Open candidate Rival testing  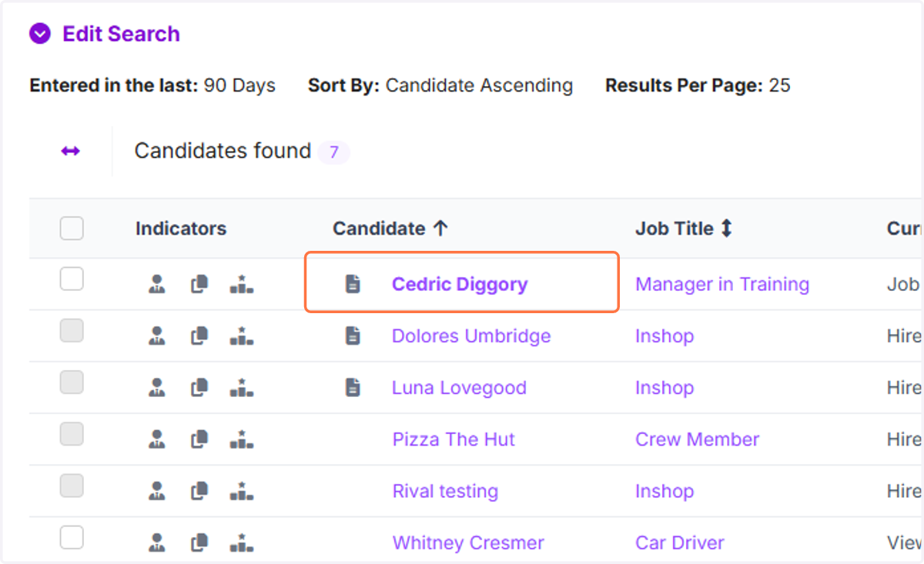click(x=445, y=491)
